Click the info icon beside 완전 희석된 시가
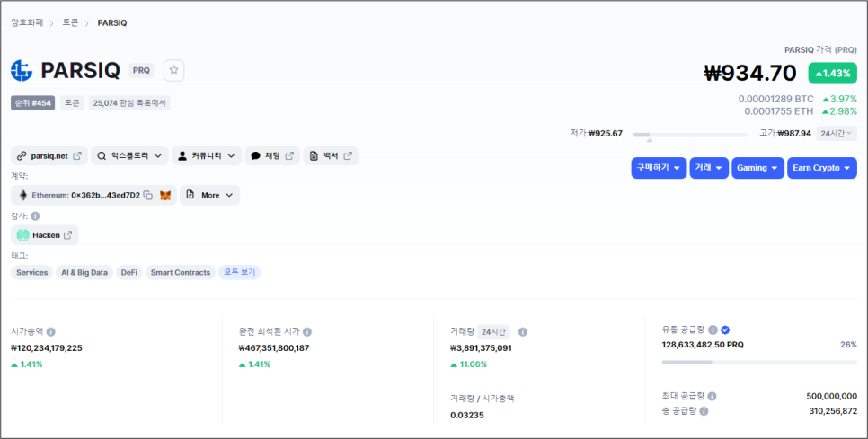Screen dimensions: 868x439 [x=307, y=332]
